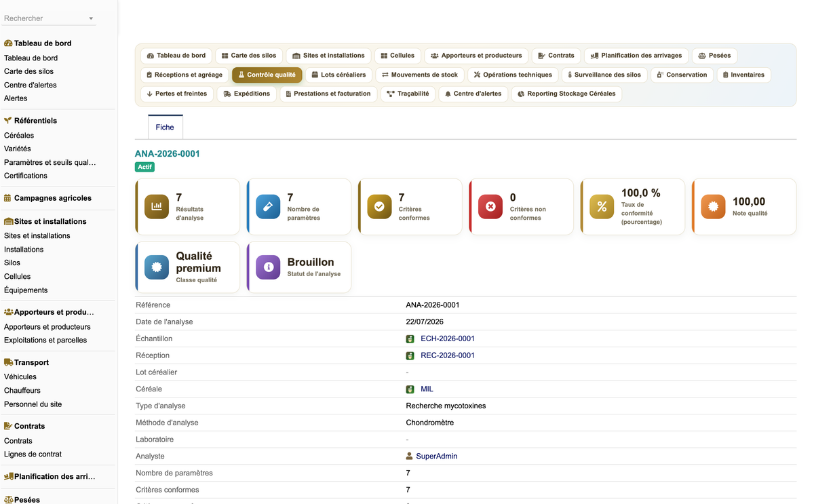Open Certifications in the sidebar
The width and height of the screenshot is (814, 504).
click(x=26, y=176)
